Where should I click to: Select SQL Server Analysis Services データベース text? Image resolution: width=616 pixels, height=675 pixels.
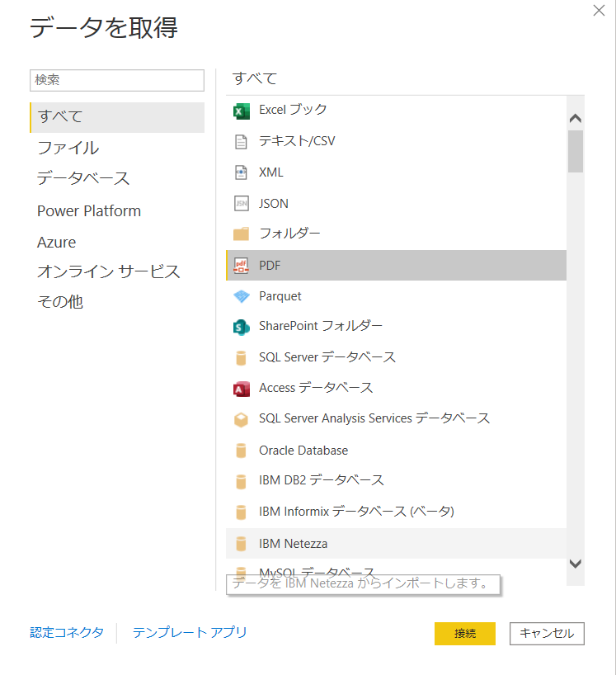coord(374,418)
